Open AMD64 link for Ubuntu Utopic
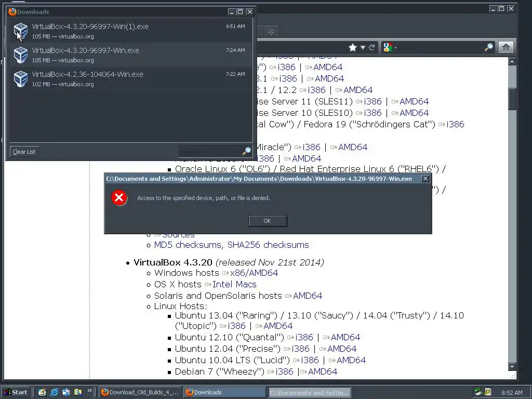 pyautogui.click(x=278, y=326)
